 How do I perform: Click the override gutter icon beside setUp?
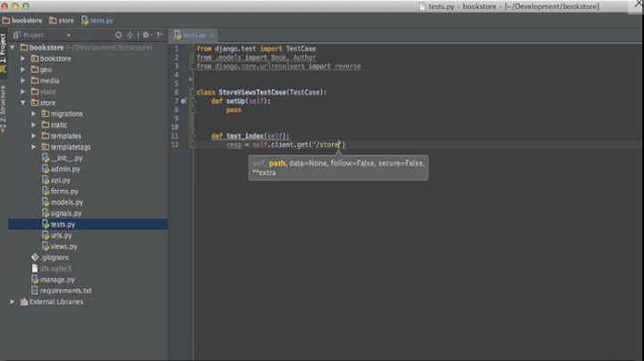[183, 101]
